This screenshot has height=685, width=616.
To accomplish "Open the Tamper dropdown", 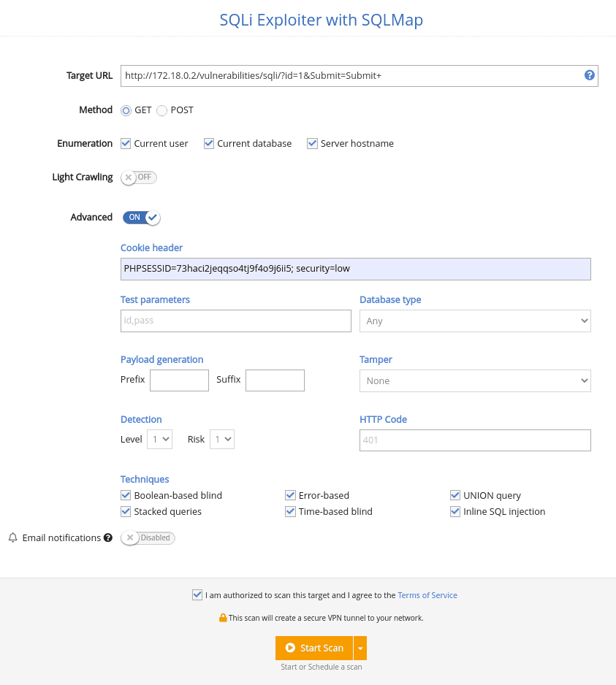I will tap(475, 380).
